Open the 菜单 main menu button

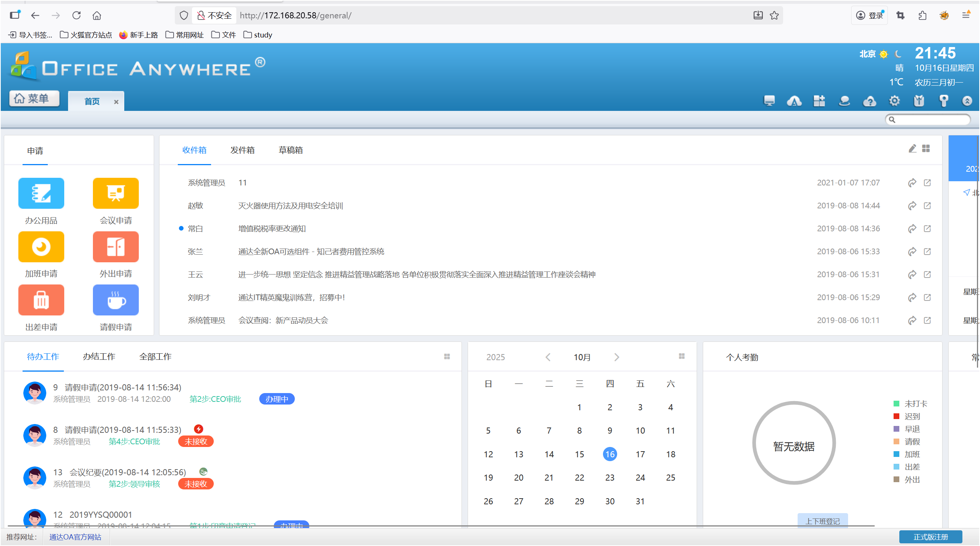pos(34,99)
